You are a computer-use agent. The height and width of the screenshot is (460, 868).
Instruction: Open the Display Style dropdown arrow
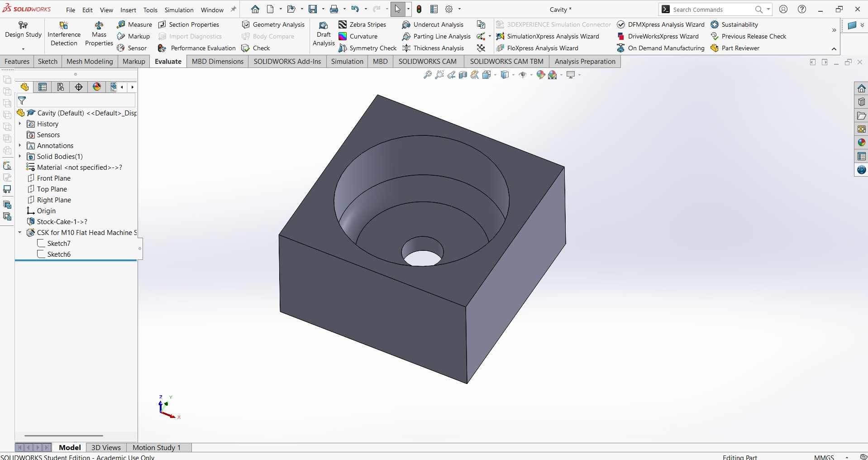[513, 75]
